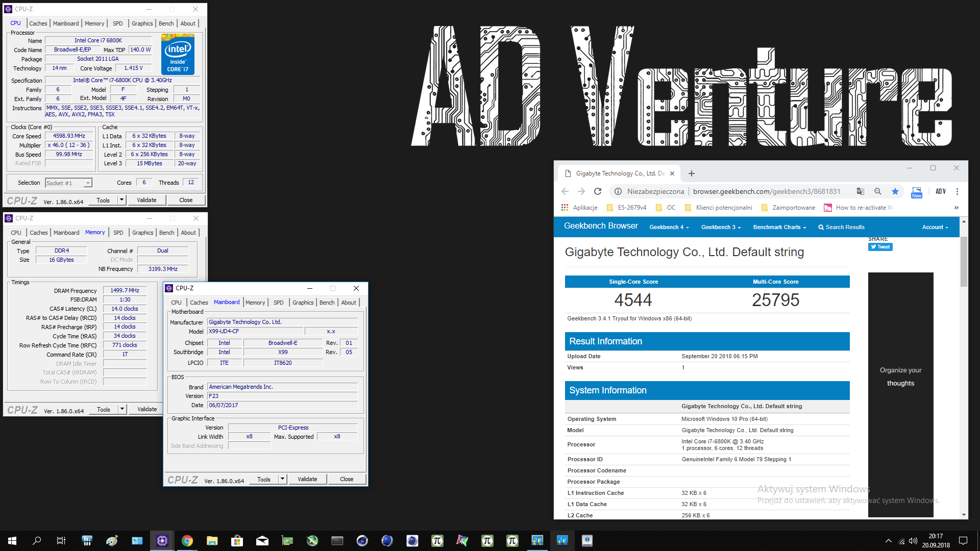
Task: Open the Zaimportowane bookmark folder
Action: (x=788, y=208)
